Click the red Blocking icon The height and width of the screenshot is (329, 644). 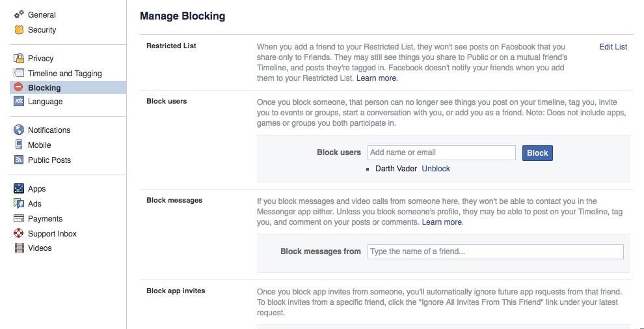coord(18,87)
